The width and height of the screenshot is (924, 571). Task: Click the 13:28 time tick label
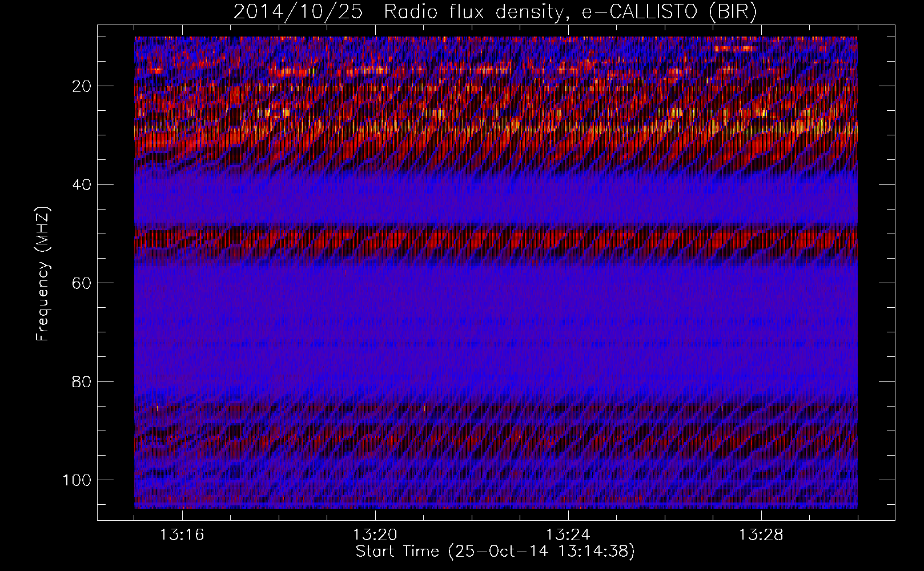click(x=761, y=535)
